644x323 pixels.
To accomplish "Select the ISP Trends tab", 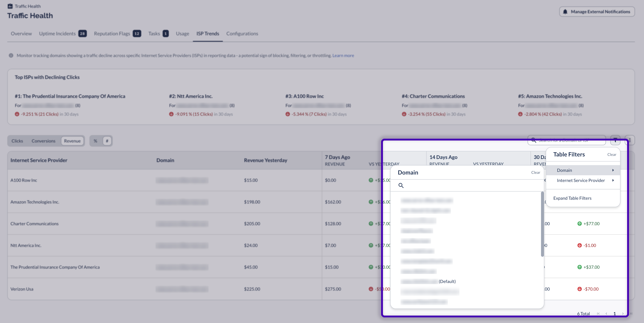I will (x=208, y=34).
